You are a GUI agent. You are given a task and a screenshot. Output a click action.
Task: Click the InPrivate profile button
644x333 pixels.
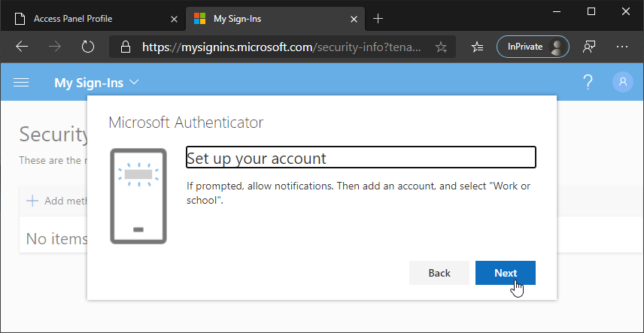[x=533, y=47]
